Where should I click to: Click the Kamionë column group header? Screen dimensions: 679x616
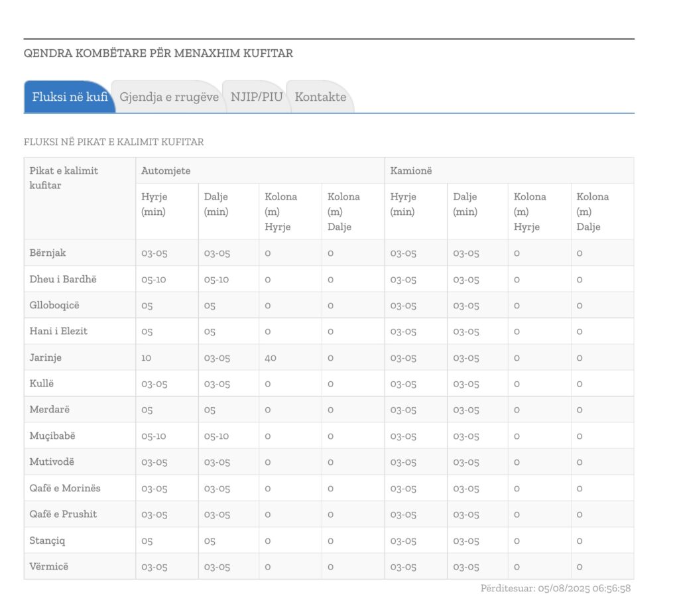click(410, 170)
